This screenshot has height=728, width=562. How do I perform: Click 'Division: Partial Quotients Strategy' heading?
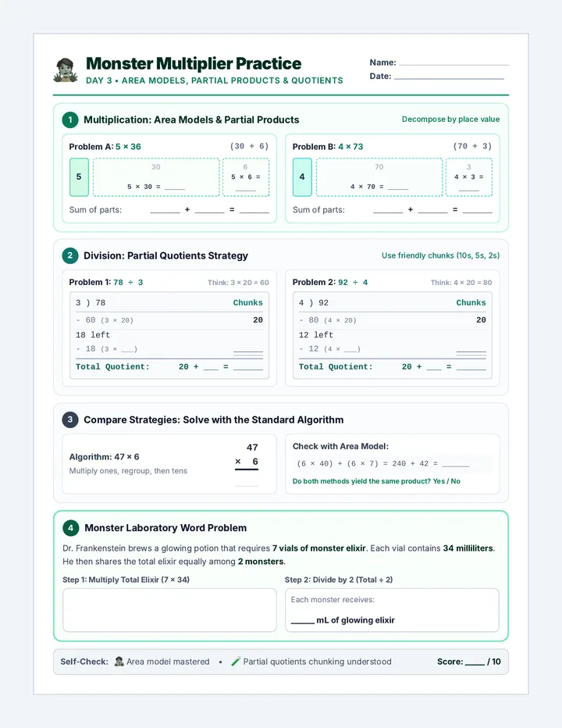(165, 256)
